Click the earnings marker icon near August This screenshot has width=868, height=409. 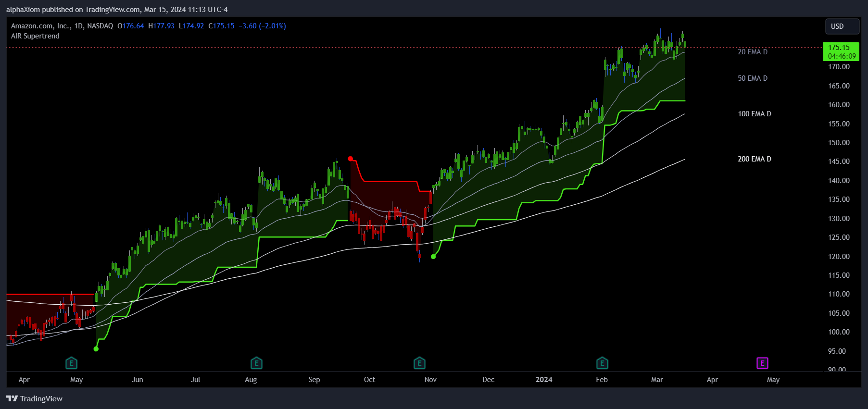point(256,363)
